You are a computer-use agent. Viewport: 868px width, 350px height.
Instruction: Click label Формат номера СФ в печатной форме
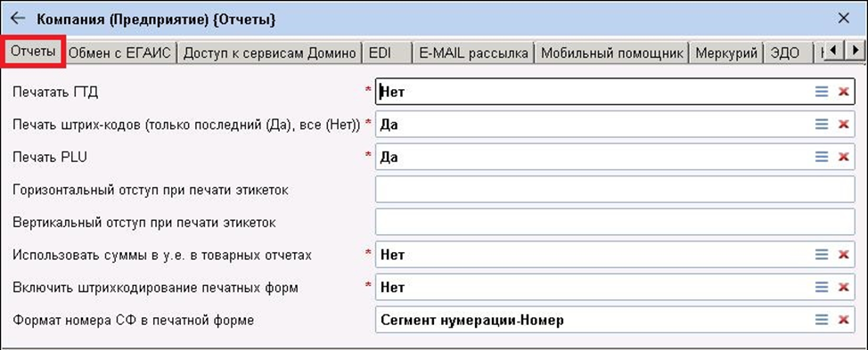click(133, 320)
